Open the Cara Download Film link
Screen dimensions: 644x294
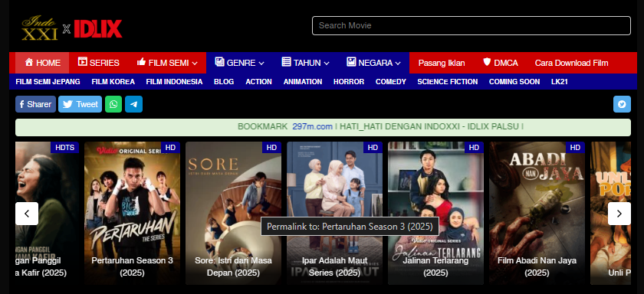(x=571, y=63)
